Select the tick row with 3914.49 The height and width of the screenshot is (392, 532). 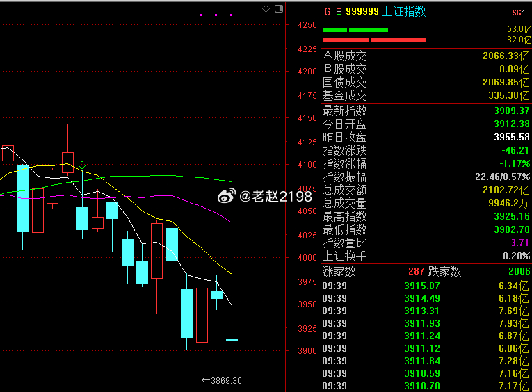426,298
